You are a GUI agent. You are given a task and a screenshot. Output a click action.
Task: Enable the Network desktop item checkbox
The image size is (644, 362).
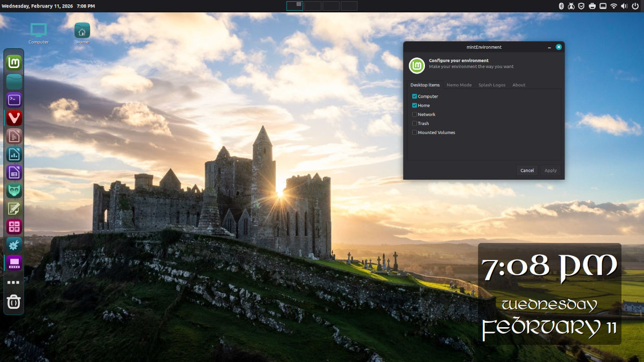click(x=414, y=114)
